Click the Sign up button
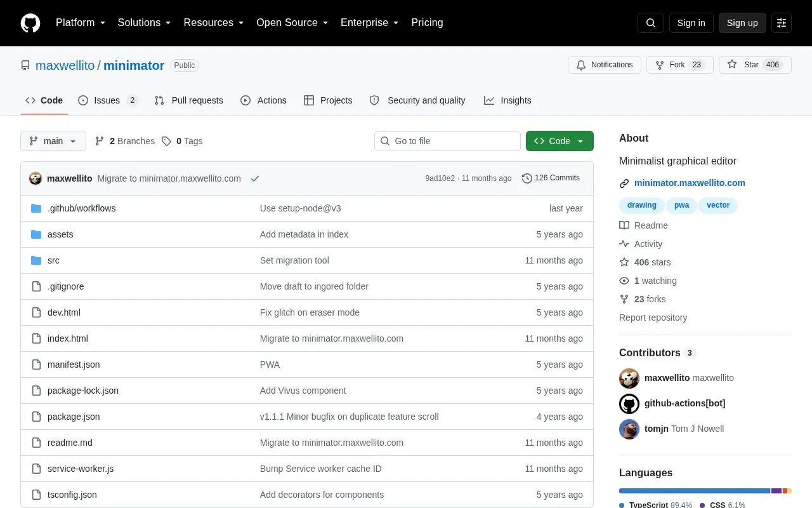 click(742, 23)
